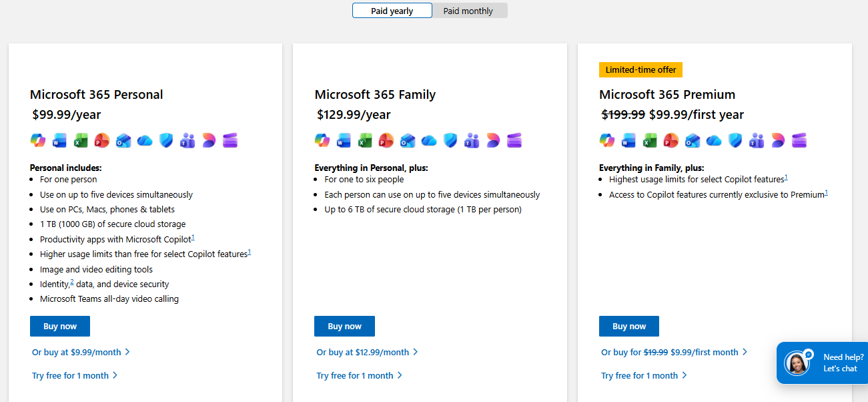
Task: Try Premium plan free for 1 month
Action: (644, 375)
